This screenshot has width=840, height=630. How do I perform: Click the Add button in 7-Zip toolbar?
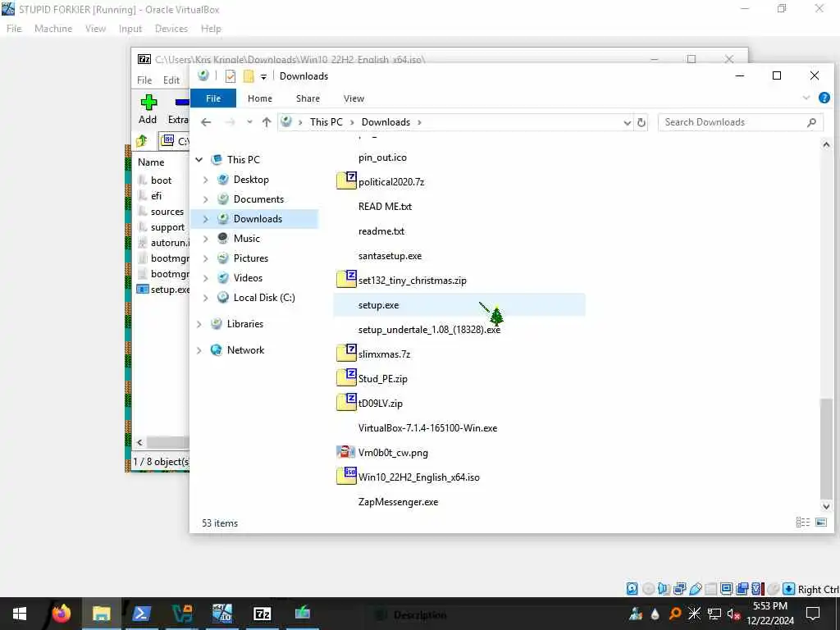148,109
